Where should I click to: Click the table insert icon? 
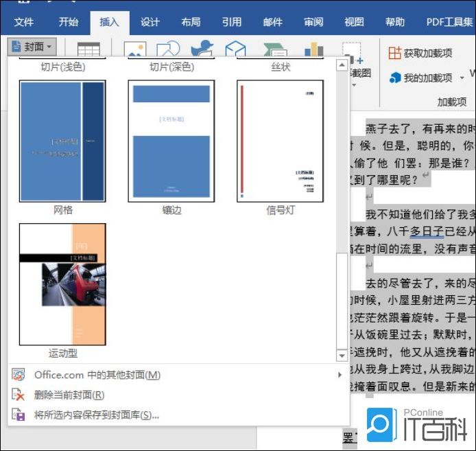click(88, 49)
